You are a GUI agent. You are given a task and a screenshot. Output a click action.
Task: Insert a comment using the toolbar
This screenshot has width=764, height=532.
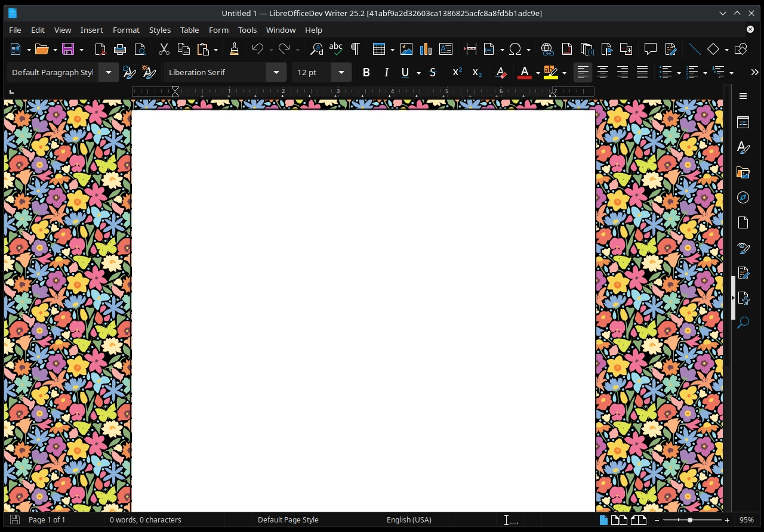651,49
